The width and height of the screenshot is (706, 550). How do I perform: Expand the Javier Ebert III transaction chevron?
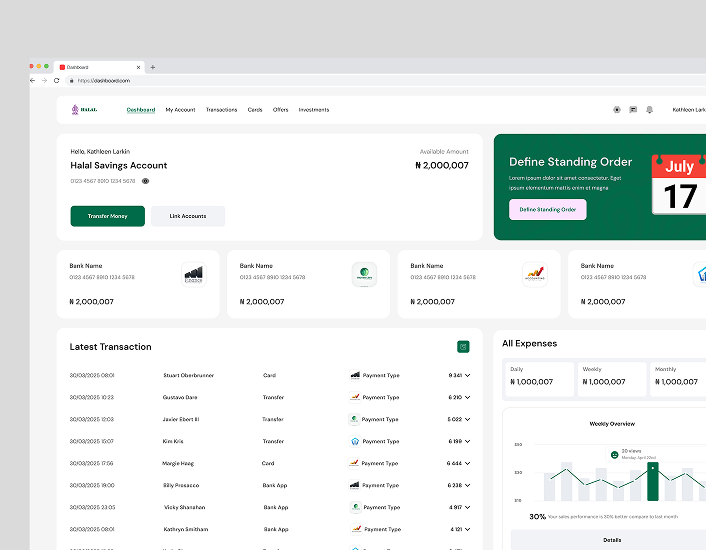pyautogui.click(x=467, y=419)
